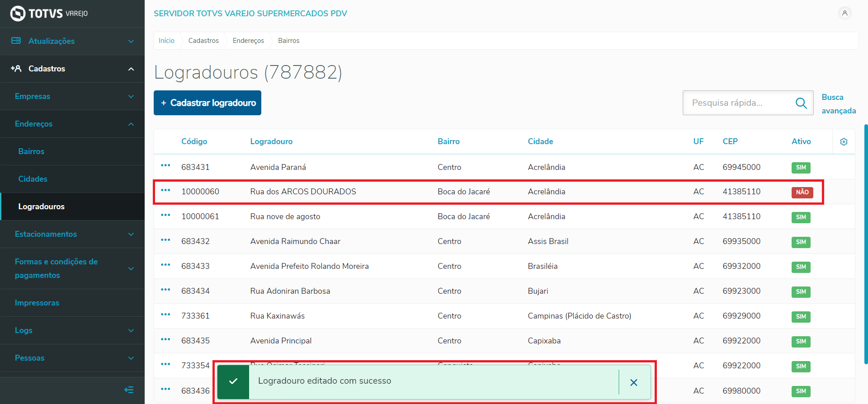The image size is (868, 404).
Task: Open row actions for Rua nove de agosto
Action: [x=165, y=215]
